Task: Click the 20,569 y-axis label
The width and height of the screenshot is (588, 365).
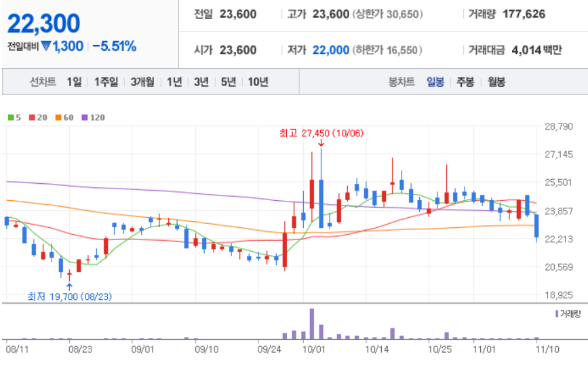Action: click(559, 267)
